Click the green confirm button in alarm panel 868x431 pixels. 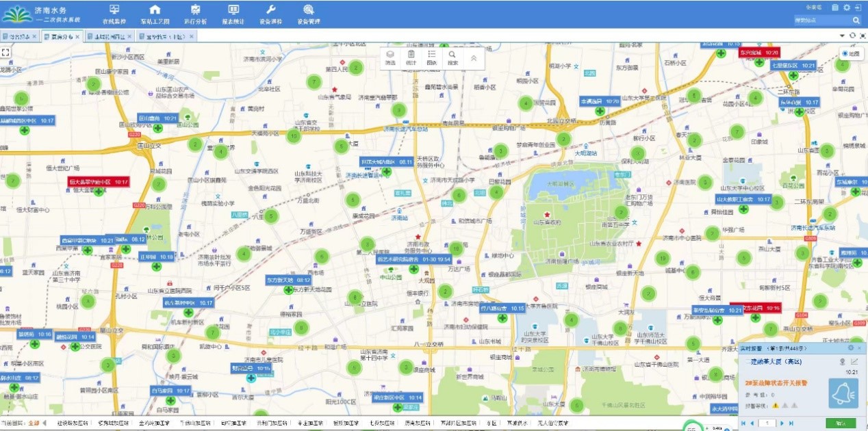841,423
